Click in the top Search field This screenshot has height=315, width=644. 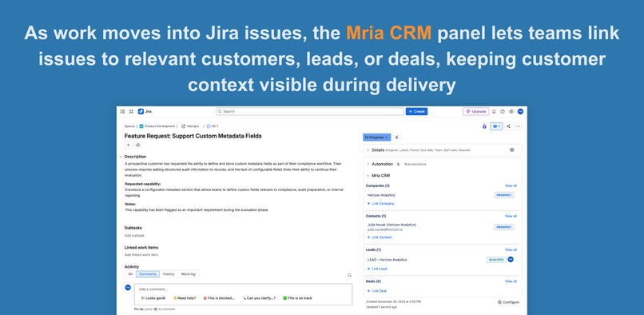[x=310, y=111]
